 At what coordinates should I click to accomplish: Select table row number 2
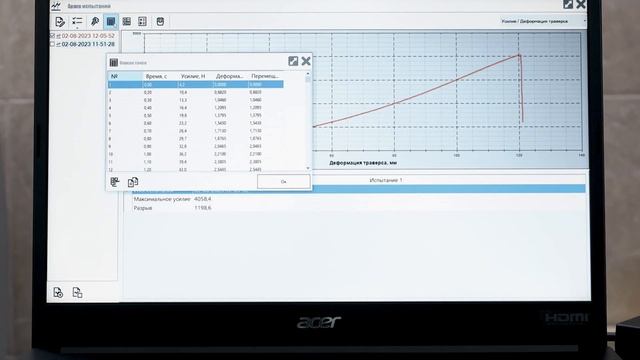point(196,93)
